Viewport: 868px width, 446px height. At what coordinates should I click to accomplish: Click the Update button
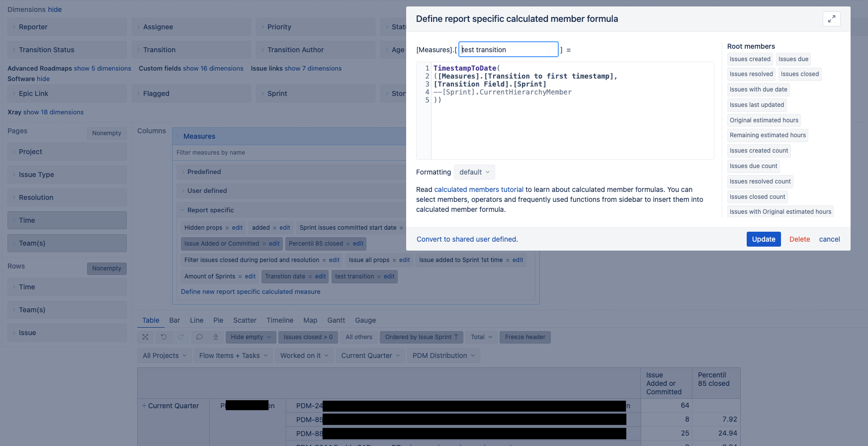[x=763, y=239]
